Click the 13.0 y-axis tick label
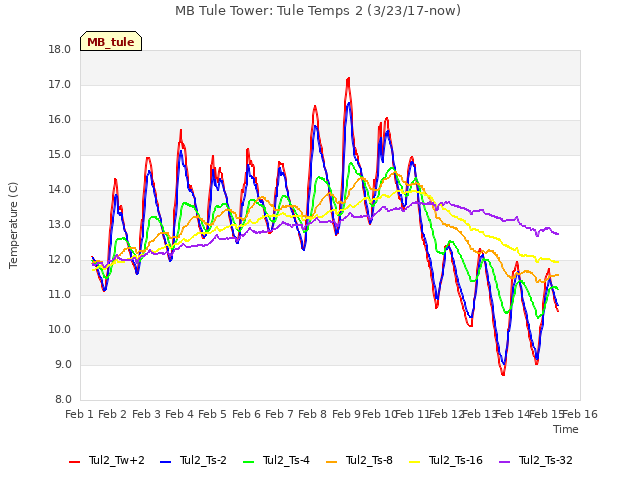Viewport: 640px width, 480px height. click(x=60, y=225)
